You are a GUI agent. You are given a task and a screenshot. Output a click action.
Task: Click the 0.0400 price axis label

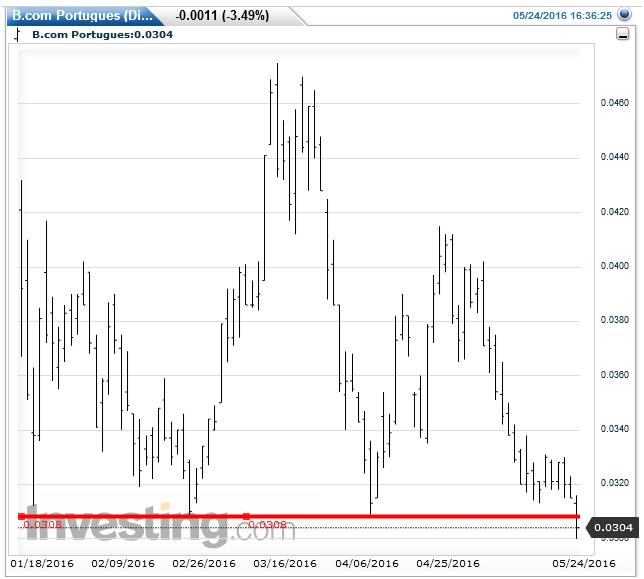click(614, 266)
